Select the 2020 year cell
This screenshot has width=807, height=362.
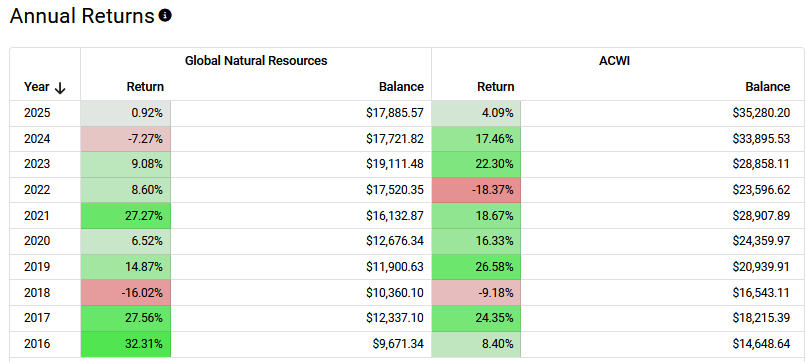(45, 241)
